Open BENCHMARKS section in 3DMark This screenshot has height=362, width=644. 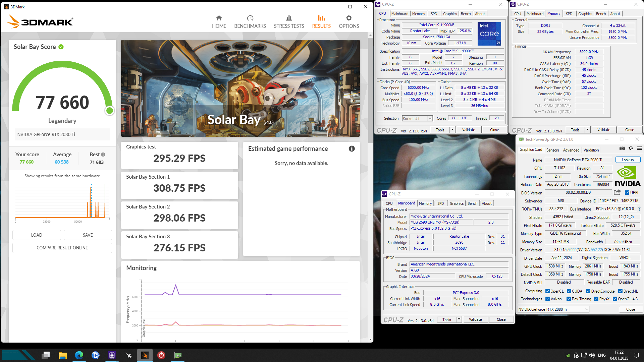click(x=250, y=22)
